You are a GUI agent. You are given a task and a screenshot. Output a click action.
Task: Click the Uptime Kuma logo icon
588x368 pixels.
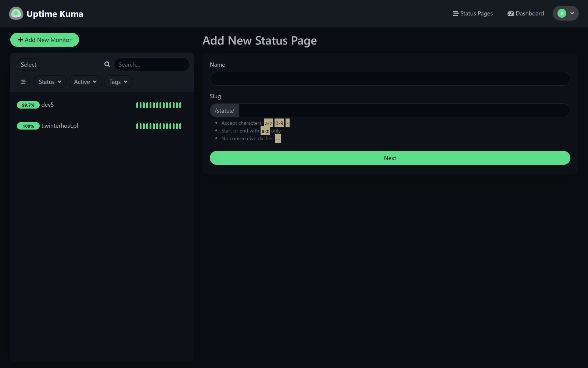coord(16,14)
